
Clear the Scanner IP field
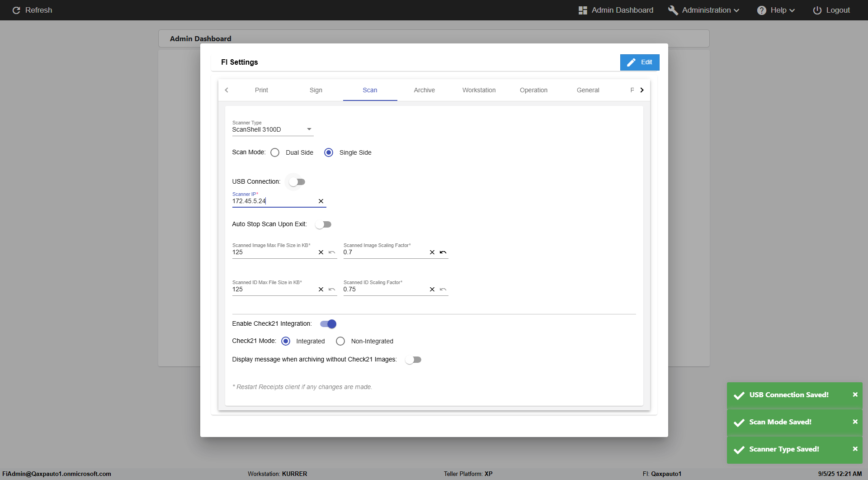321,201
